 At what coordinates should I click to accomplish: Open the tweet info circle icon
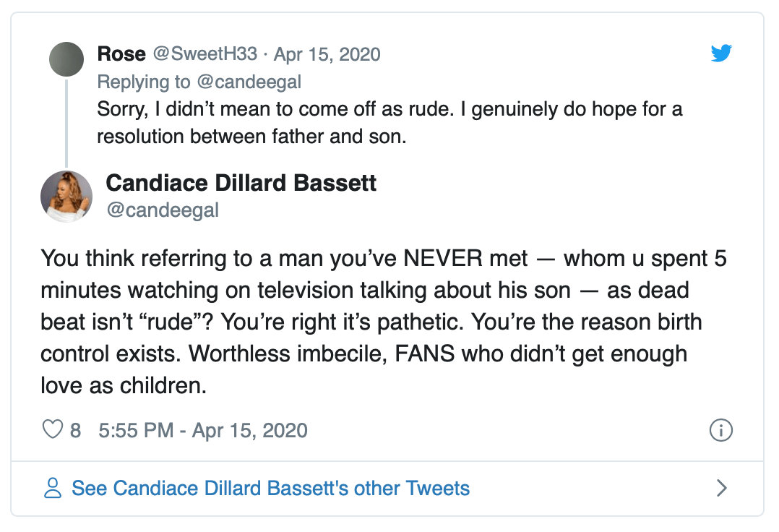pyautogui.click(x=721, y=430)
